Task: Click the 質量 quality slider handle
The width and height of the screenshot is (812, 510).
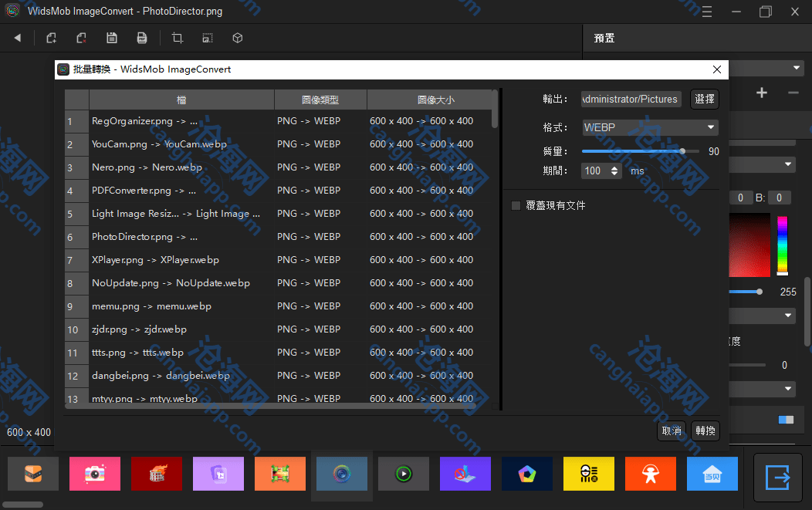Action: (682, 151)
